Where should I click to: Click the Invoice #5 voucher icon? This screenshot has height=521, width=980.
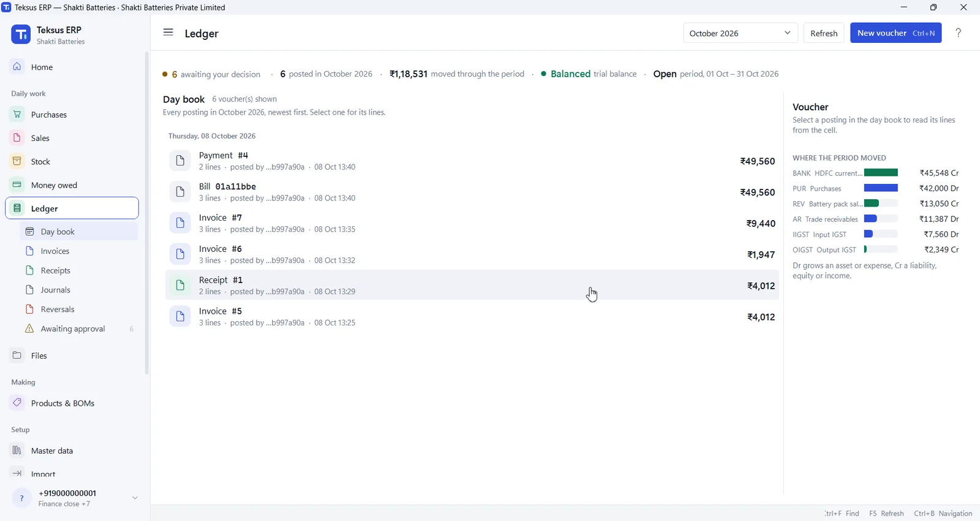click(180, 316)
